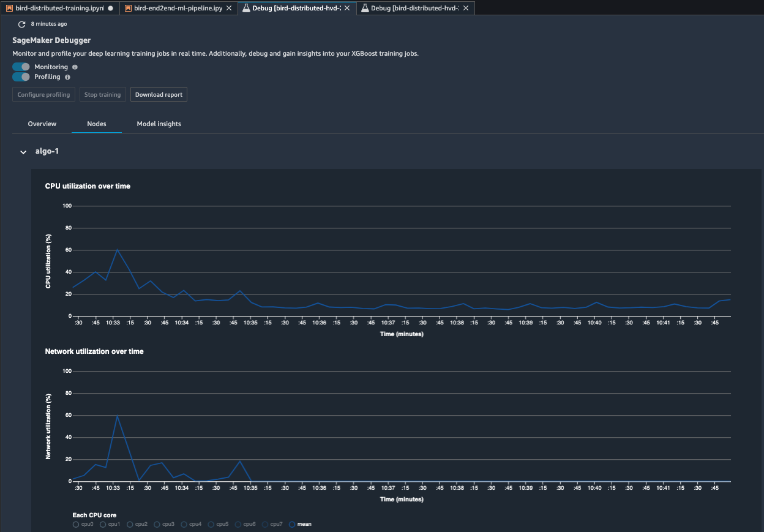Open the last Debug tab on the right
Screen dimensions: 764x532
pyautogui.click(x=415, y=8)
